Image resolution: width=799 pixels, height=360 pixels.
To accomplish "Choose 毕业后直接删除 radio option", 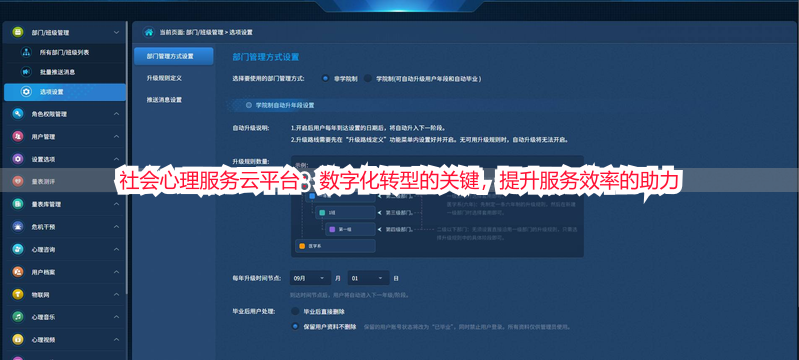I will (x=295, y=311).
